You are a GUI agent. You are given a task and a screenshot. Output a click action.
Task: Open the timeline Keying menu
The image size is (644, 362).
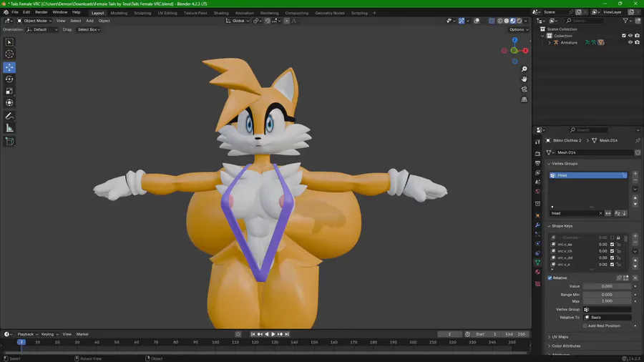[49, 335]
